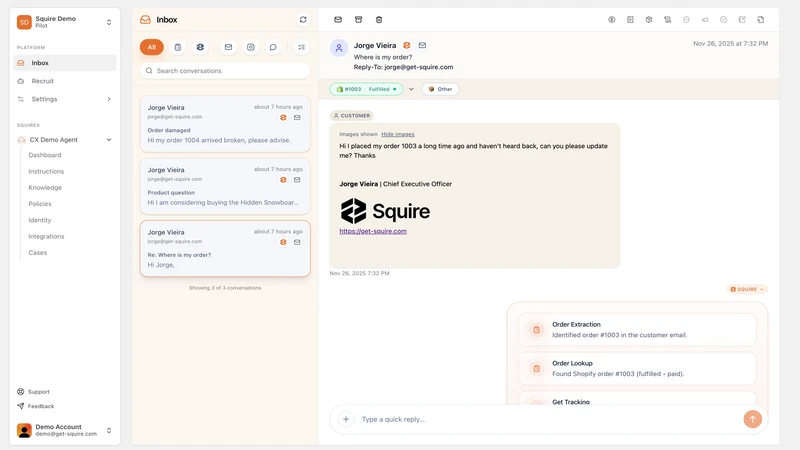Click envelope icon on Order damaged conversation card
The width and height of the screenshot is (800, 450).
tap(297, 117)
